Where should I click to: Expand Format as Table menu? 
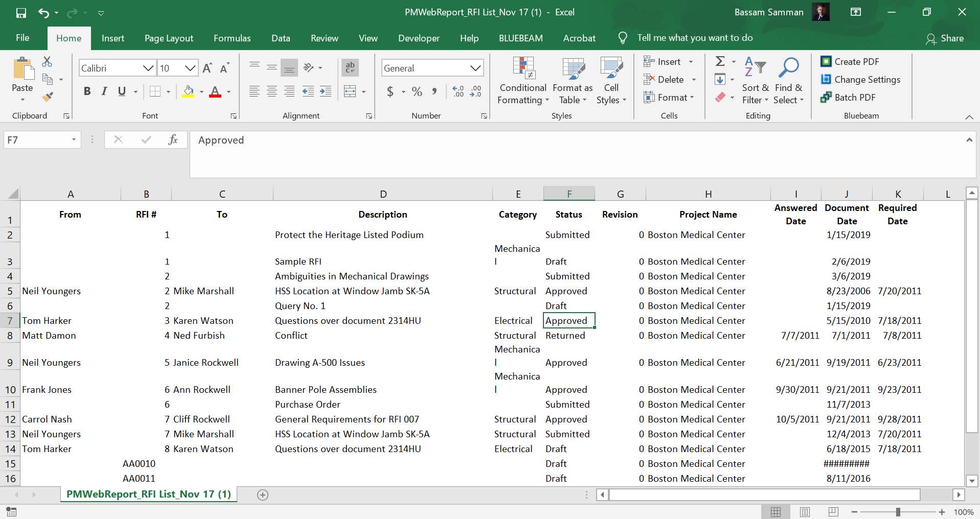click(x=573, y=80)
